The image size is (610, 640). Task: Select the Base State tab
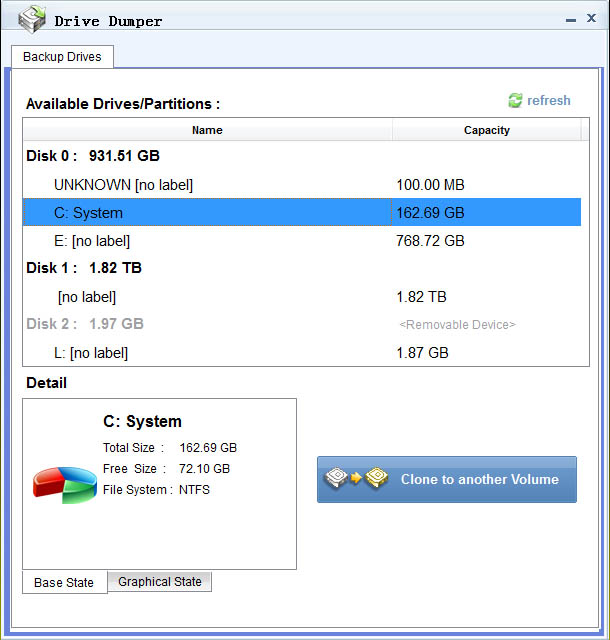coord(64,583)
